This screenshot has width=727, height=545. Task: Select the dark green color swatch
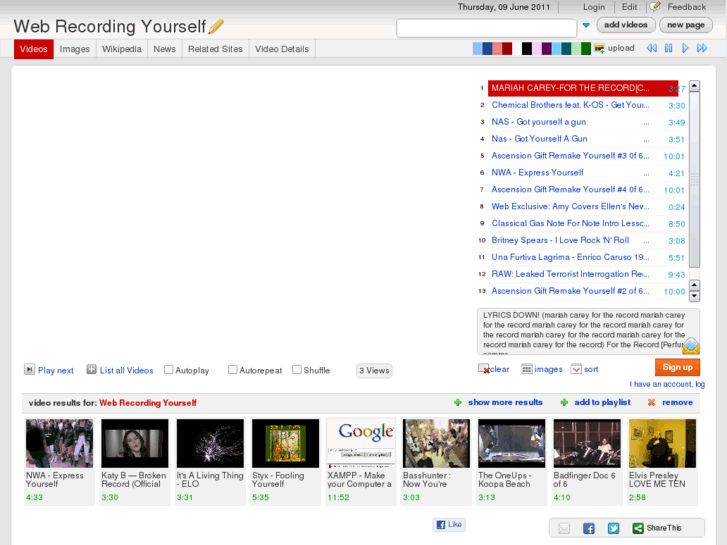(x=586, y=48)
